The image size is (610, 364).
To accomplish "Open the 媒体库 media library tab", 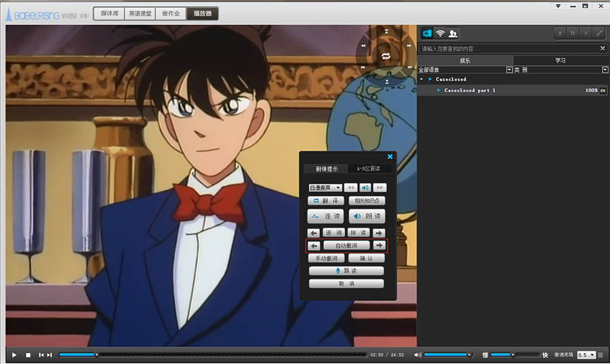I will click(109, 14).
